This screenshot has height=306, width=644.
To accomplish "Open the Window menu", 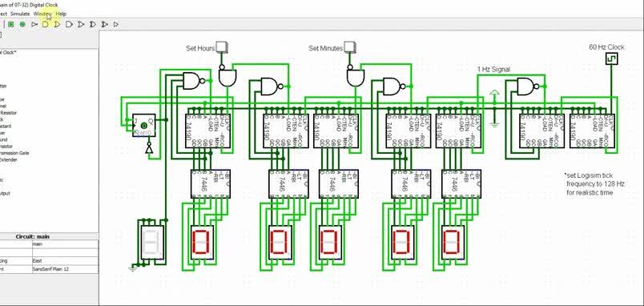I will [x=42, y=14].
